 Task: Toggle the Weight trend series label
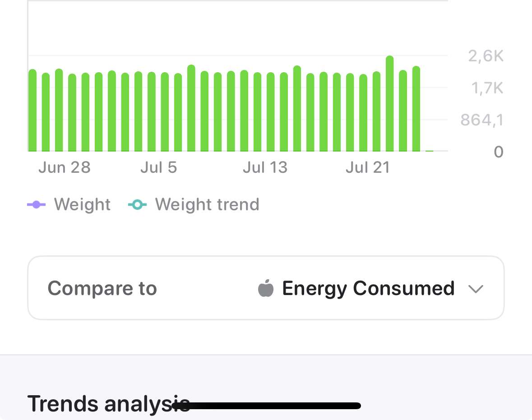(x=207, y=204)
